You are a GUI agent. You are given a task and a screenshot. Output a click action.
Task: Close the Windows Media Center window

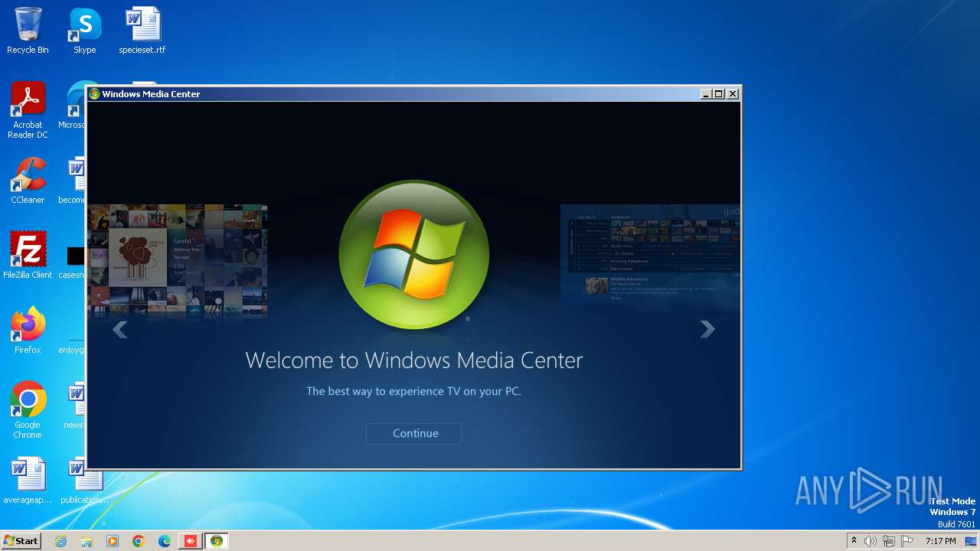pos(733,94)
